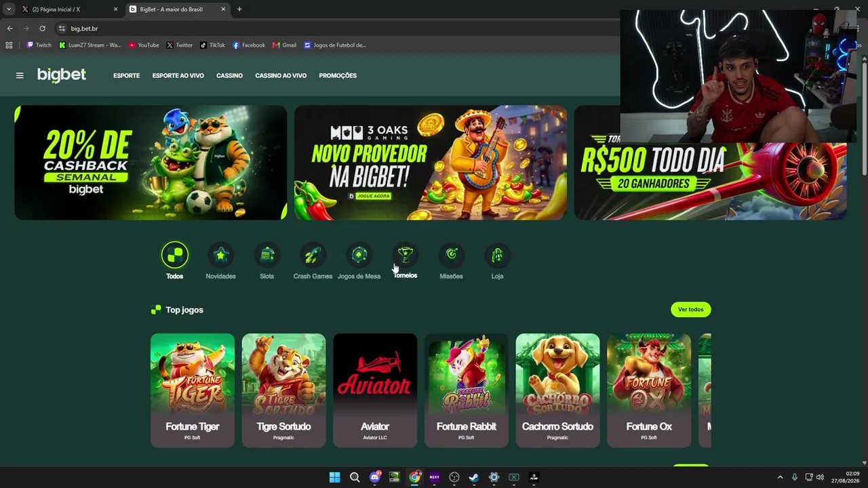Open OBS Studio from the taskbar
The width and height of the screenshot is (868, 488).
[x=454, y=477]
